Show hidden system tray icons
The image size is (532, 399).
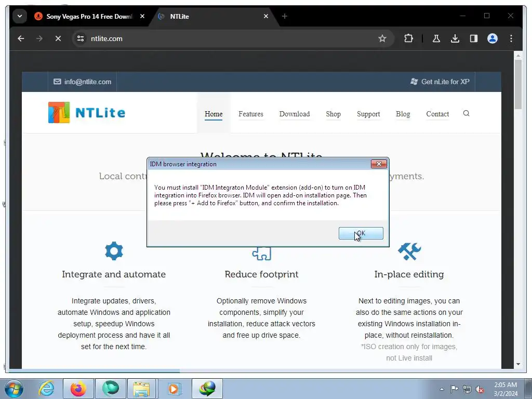[x=442, y=389]
